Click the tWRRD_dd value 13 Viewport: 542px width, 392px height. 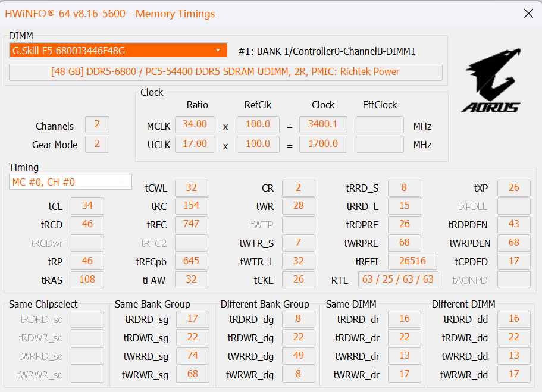[x=514, y=356]
